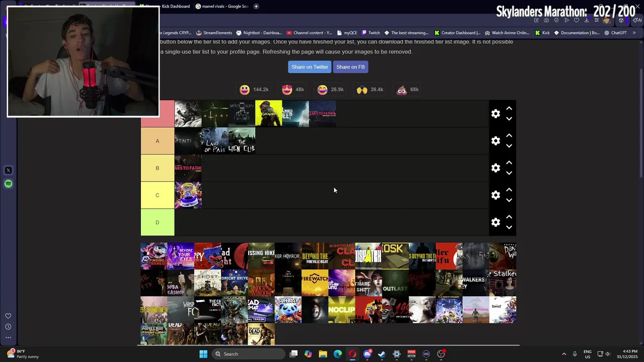
Task: Select the Finding Frankie game thumbnail
Action: tap(154, 256)
